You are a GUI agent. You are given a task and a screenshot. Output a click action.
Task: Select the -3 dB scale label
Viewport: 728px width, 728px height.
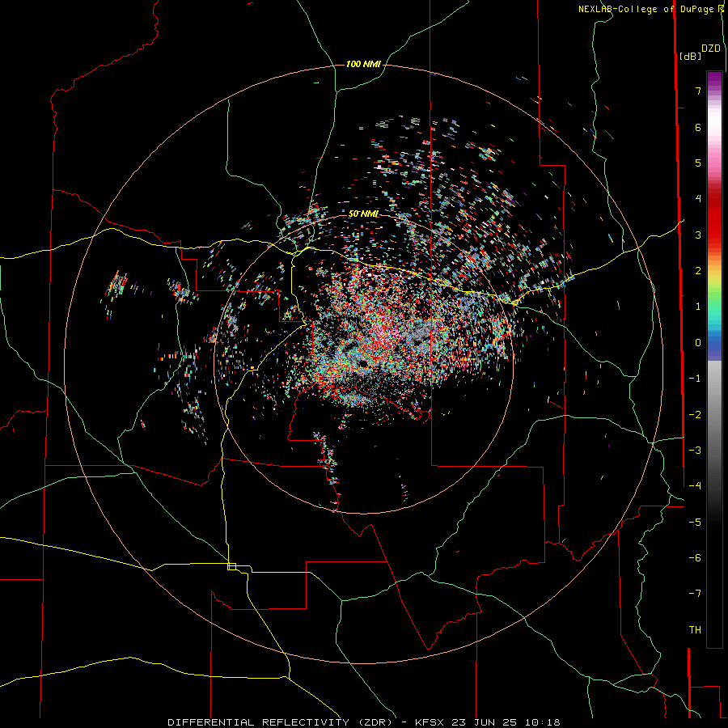click(x=695, y=451)
